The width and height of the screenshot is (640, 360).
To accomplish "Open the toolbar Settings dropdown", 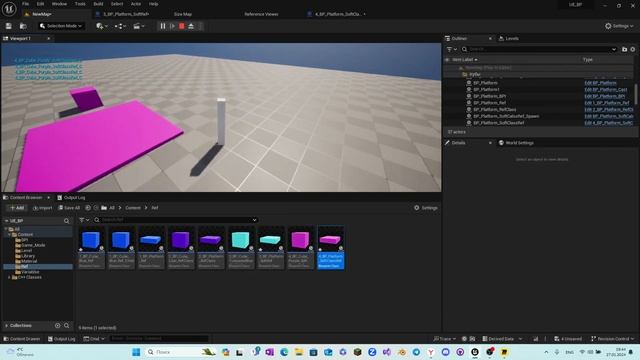I will (619, 26).
